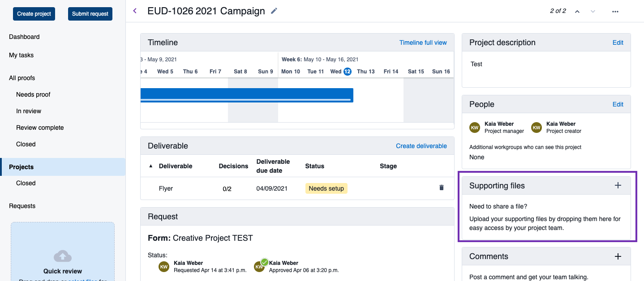Screen dimensions: 644x281
Task: Click the blue project bar in timeline
Action: point(246,95)
